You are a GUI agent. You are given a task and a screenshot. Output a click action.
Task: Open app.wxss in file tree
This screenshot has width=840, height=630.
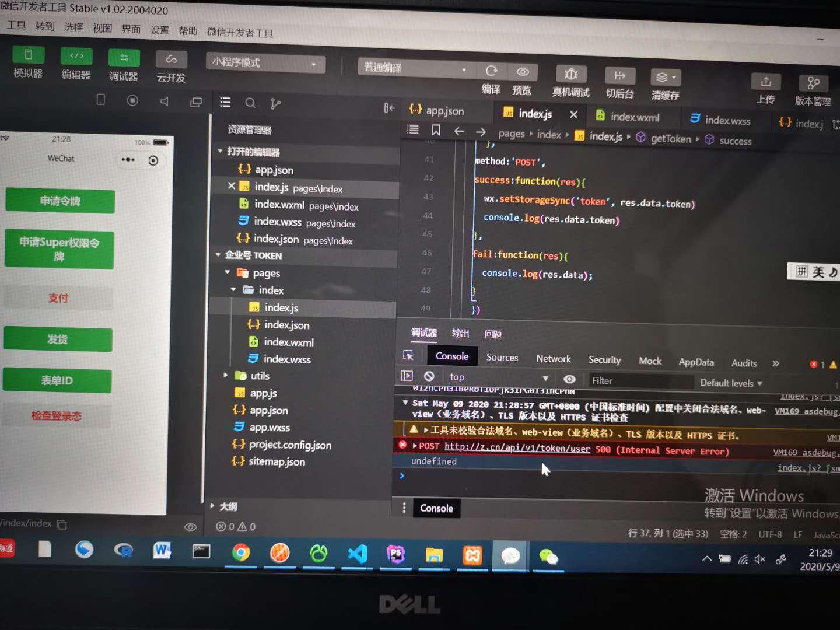pyautogui.click(x=269, y=428)
